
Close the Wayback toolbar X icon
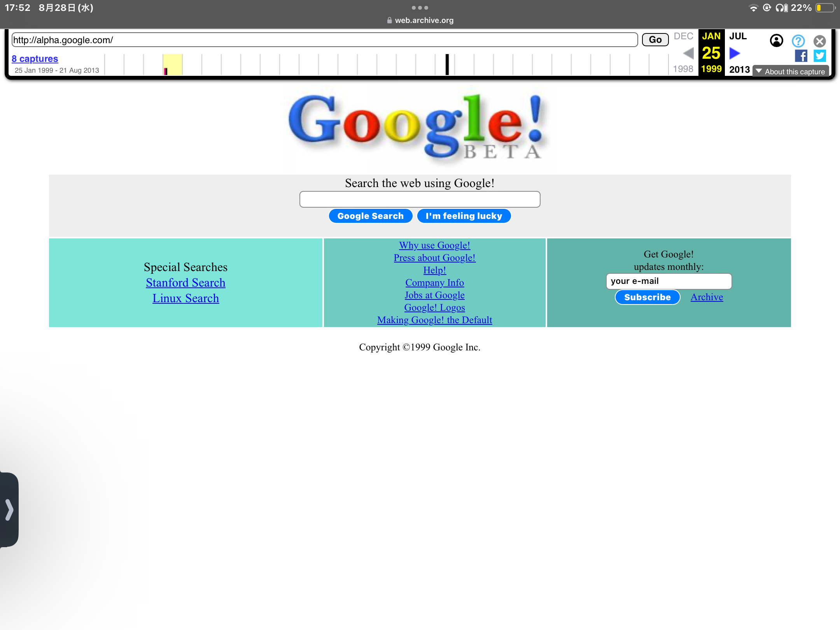819,41
